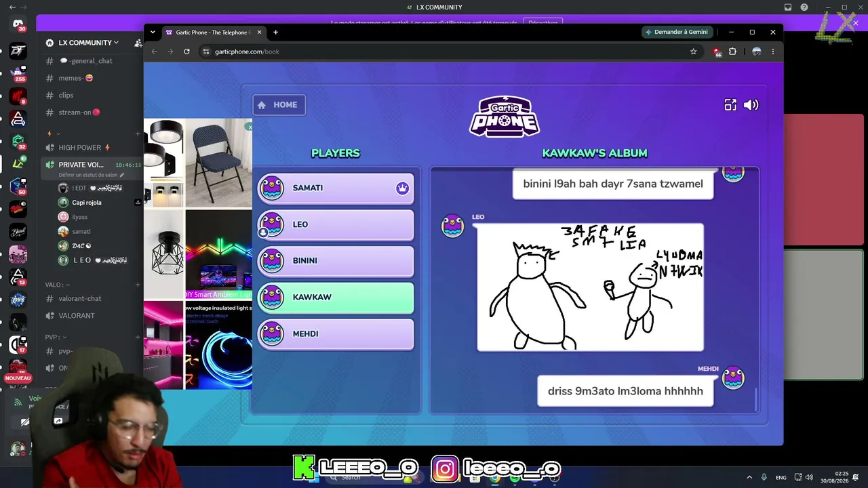Open the Chrome profile avatar
This screenshot has width=868, height=488.
coord(757,52)
